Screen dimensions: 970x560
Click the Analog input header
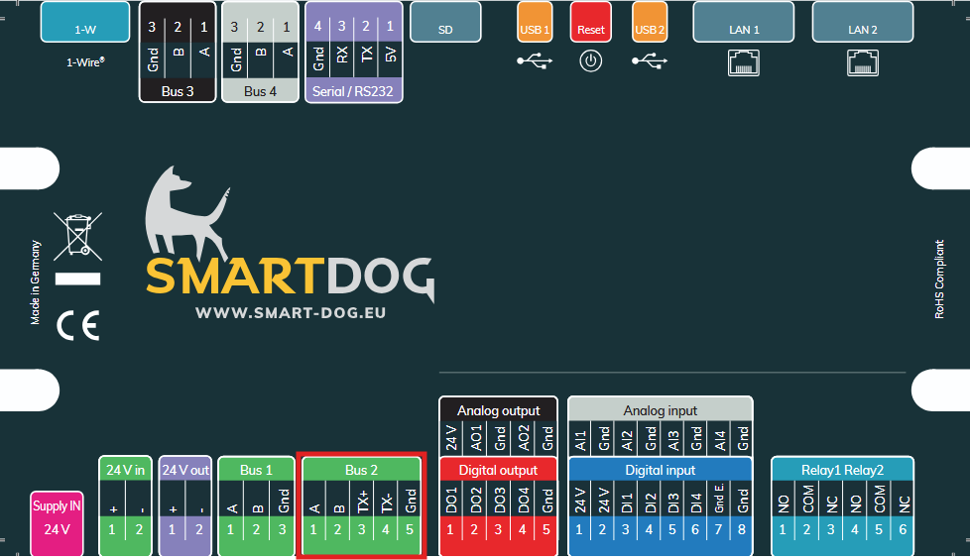coord(660,410)
